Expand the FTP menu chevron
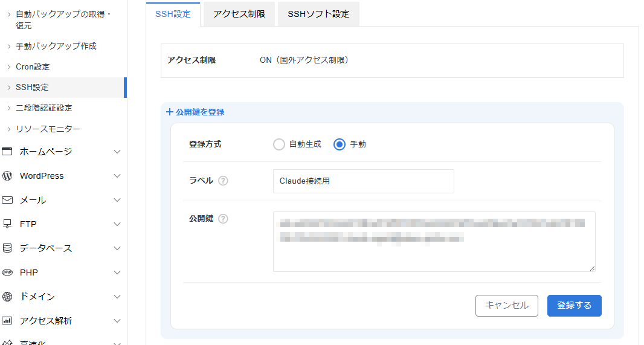The height and width of the screenshot is (345, 644). [x=117, y=224]
